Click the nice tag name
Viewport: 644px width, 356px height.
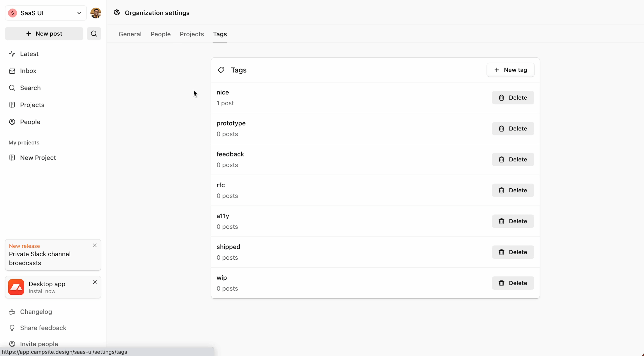pyautogui.click(x=223, y=92)
